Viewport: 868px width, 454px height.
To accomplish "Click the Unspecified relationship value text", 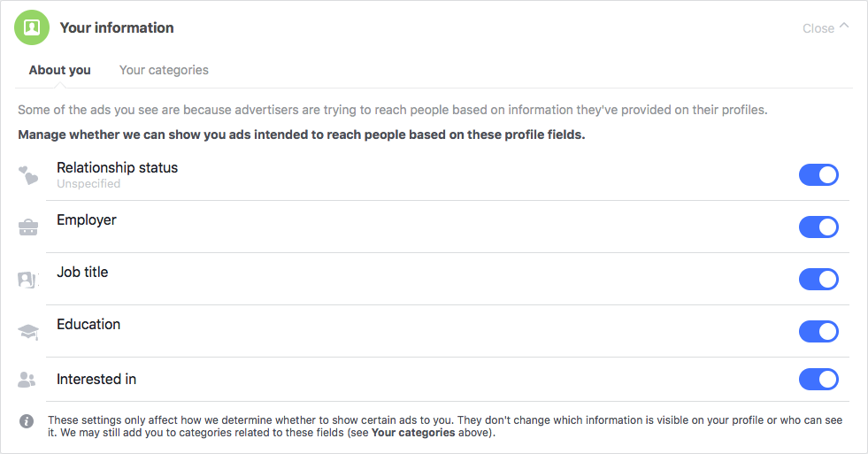I will point(88,184).
